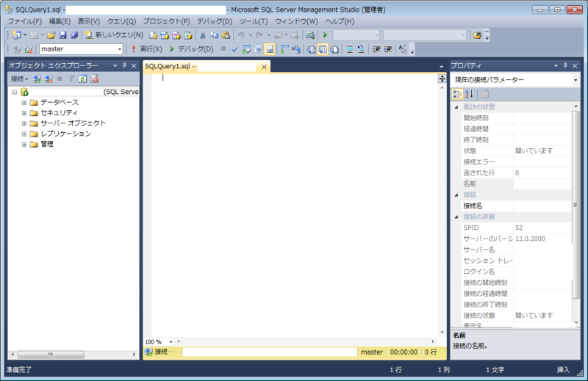Click the editor split handle icon
588x381 pixels.
click(442, 79)
